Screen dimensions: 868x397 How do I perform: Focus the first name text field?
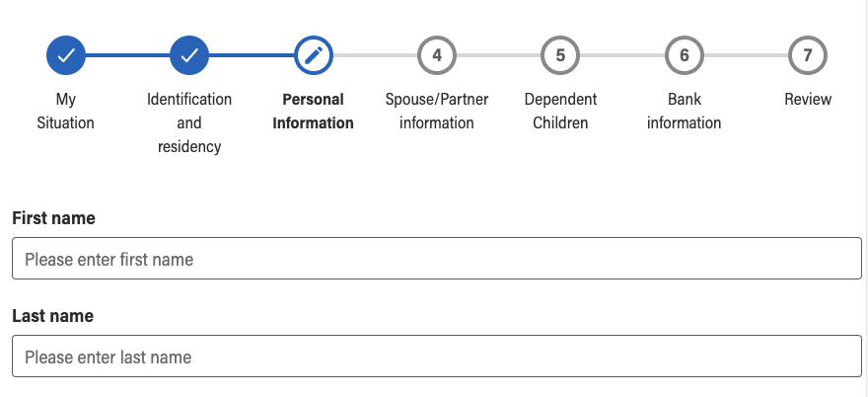[x=437, y=260]
